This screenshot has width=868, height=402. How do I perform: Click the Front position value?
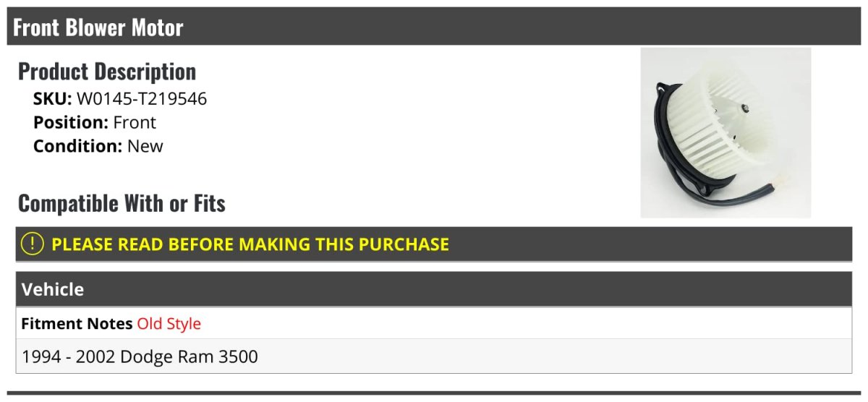pyautogui.click(x=135, y=122)
